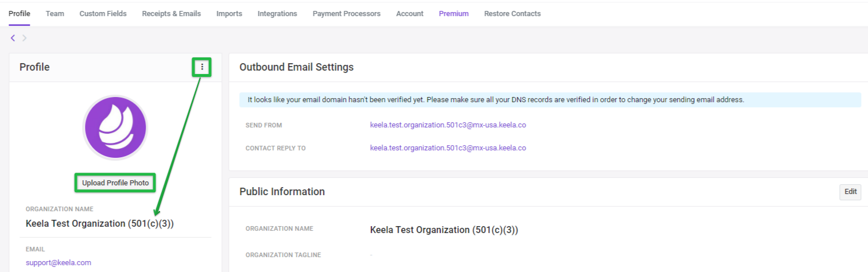Open the Account tab

[x=410, y=13]
